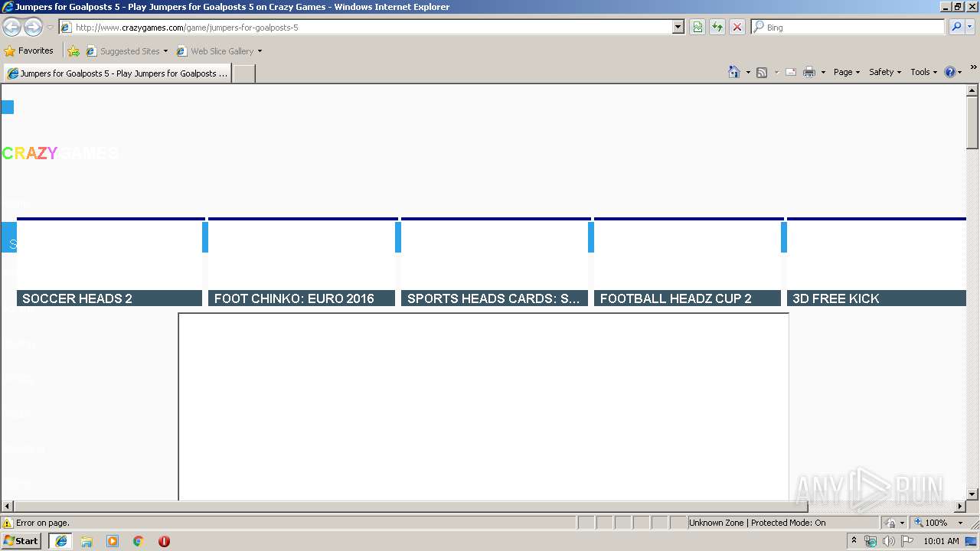Click the vertical scrollbar up arrow
Screen dimensions: 980x551
coord(972,90)
